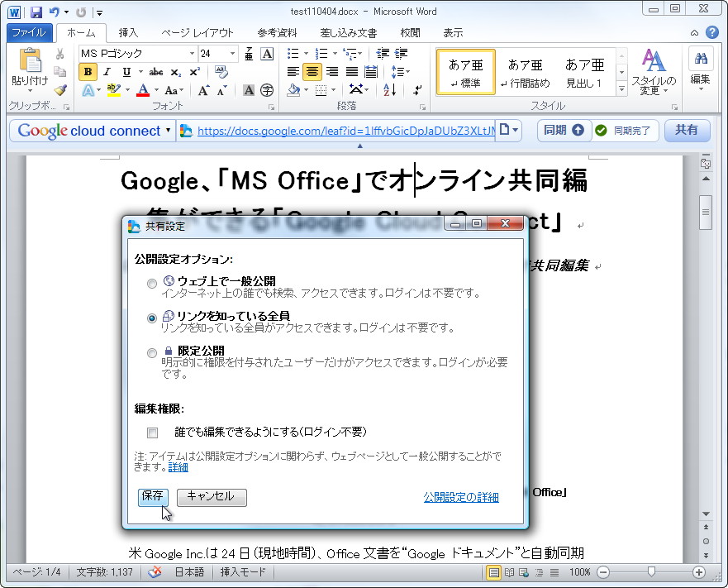Screen dimensions: 728x588
Task: Select the ウェブ上で一般公開 radio option
Action: pyautogui.click(x=152, y=284)
